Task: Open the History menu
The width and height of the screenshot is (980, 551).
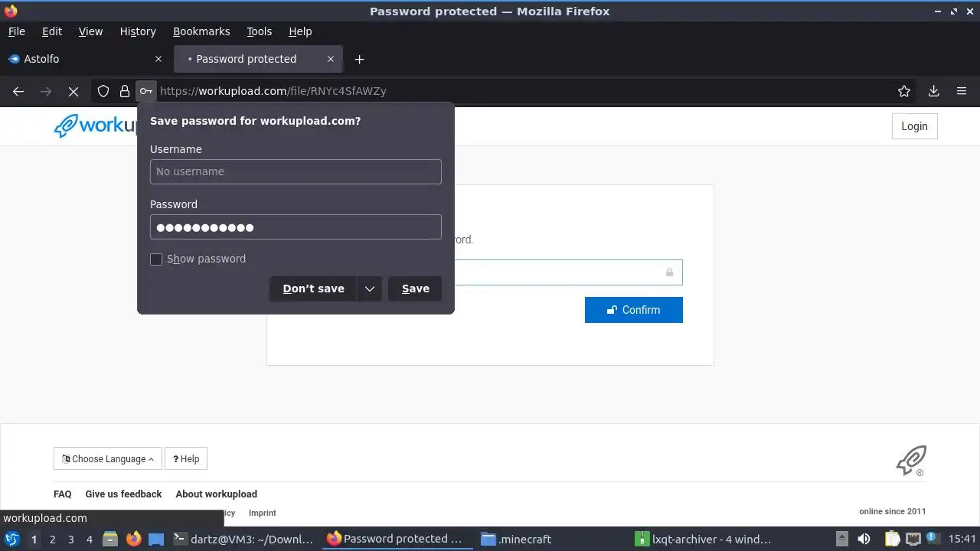Action: click(x=138, y=31)
